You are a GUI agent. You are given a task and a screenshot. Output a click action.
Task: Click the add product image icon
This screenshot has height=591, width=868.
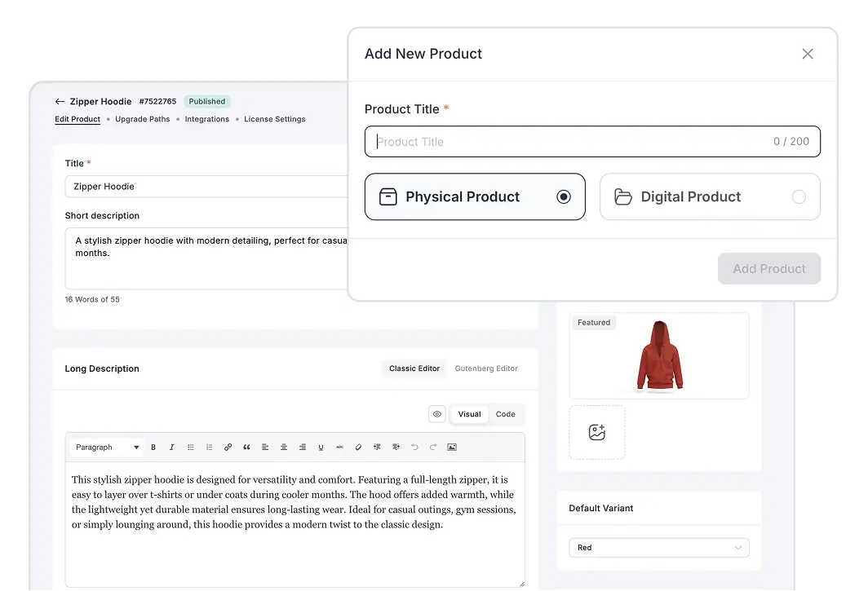(596, 432)
